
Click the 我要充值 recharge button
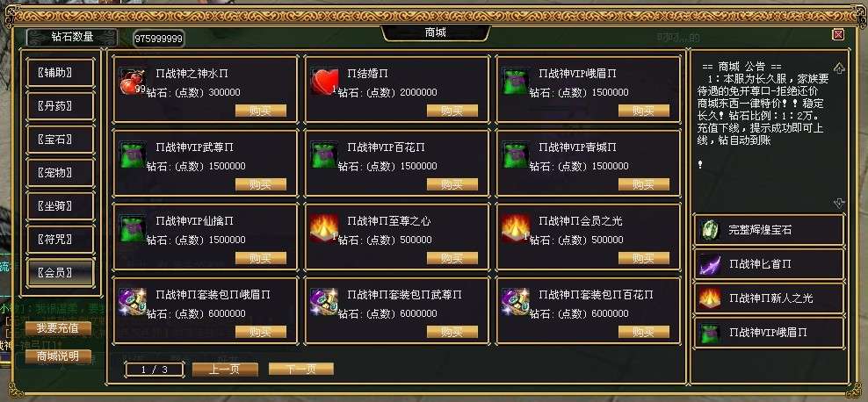[x=58, y=328]
